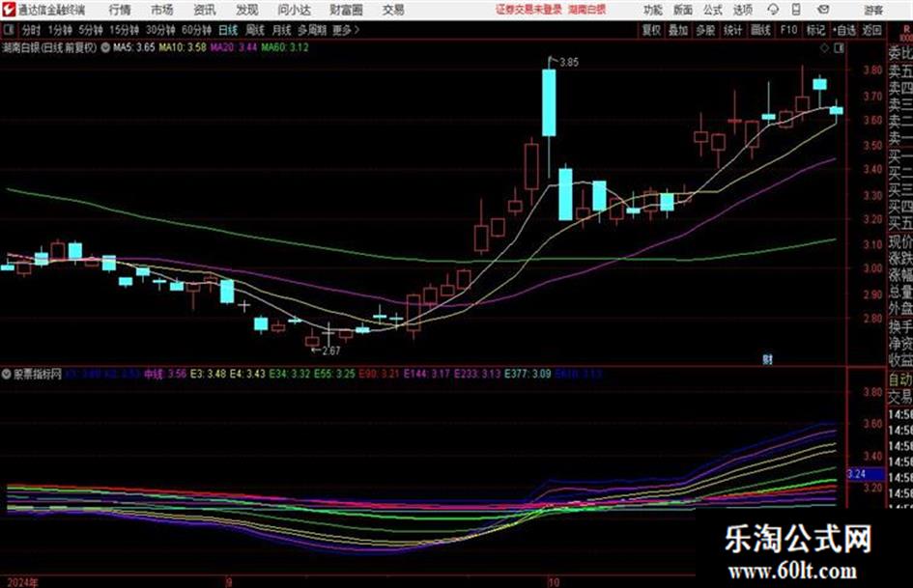The height and width of the screenshot is (588, 913).
Task: Click the 财 marker on the chart
Action: [767, 360]
